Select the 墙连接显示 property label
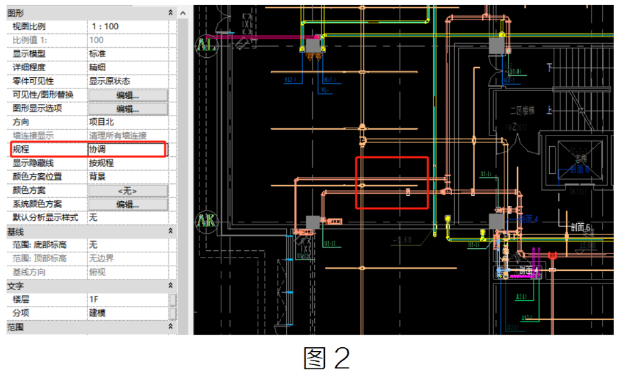 click(33, 135)
